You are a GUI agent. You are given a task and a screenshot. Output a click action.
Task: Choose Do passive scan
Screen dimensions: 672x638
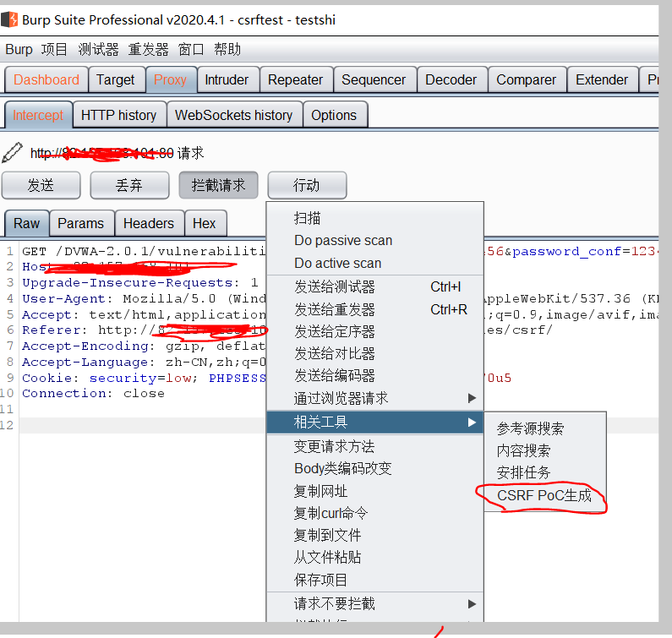pyautogui.click(x=375, y=240)
